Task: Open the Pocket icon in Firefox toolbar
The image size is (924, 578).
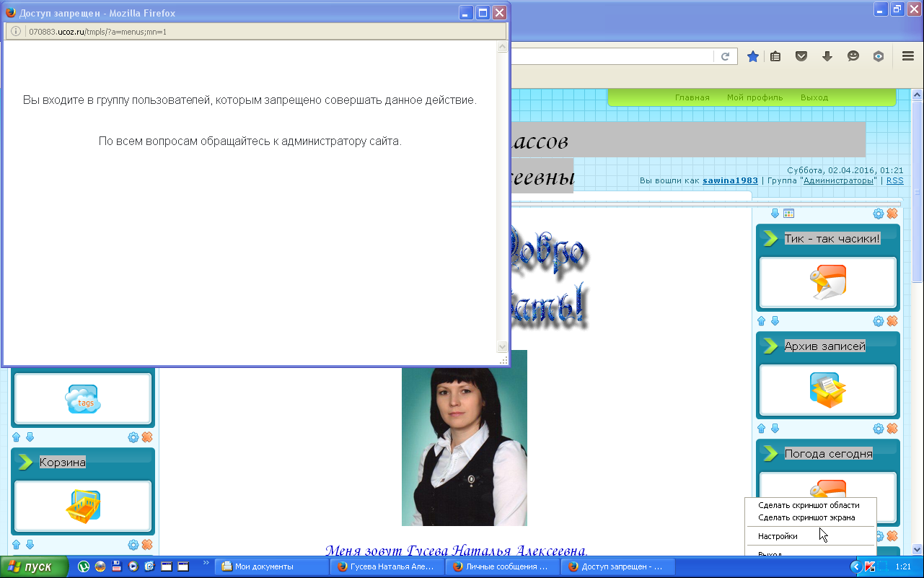Action: [801, 56]
